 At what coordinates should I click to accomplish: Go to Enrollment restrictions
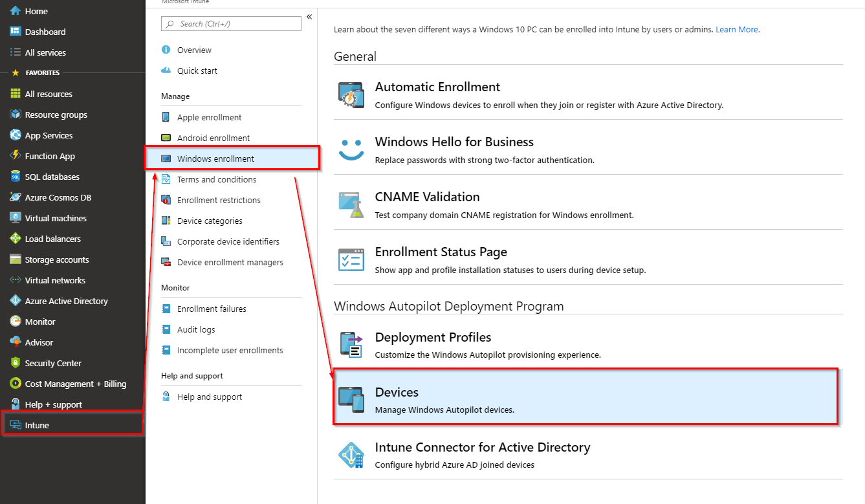219,200
